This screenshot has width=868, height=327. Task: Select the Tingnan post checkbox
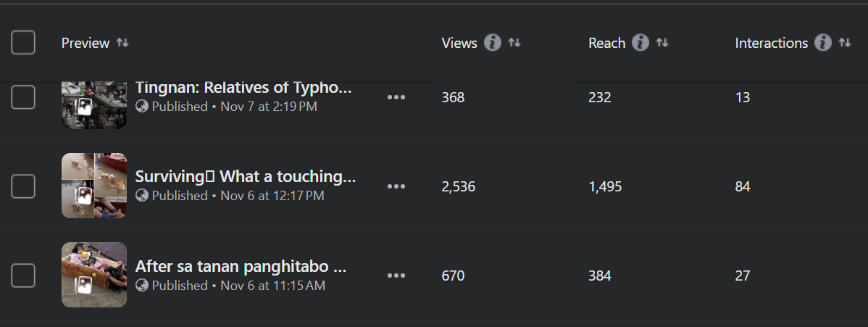23,97
